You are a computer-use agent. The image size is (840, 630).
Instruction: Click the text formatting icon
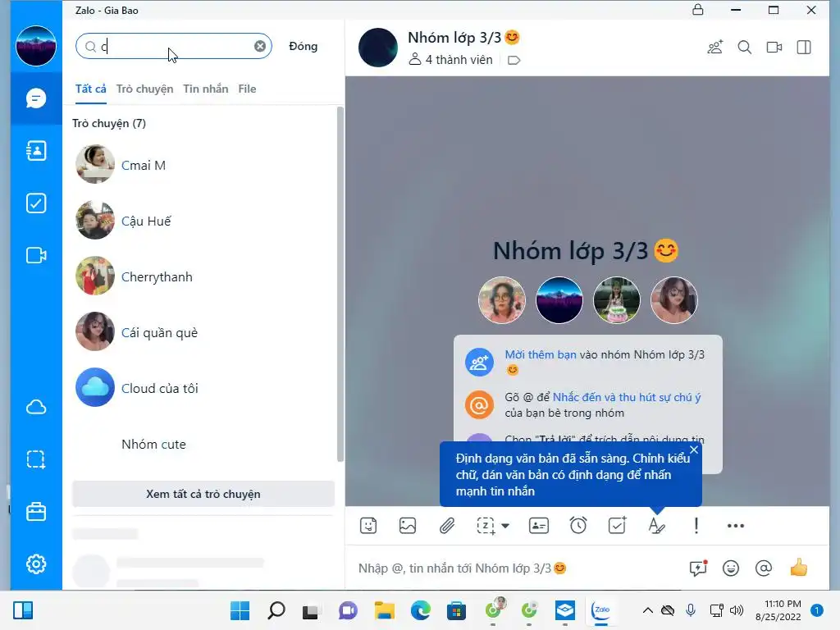657,526
